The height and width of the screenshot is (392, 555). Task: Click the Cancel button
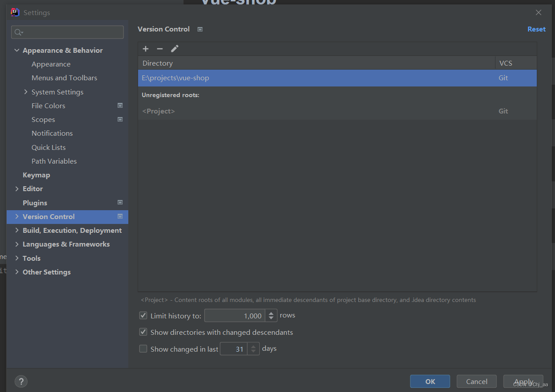(477, 381)
